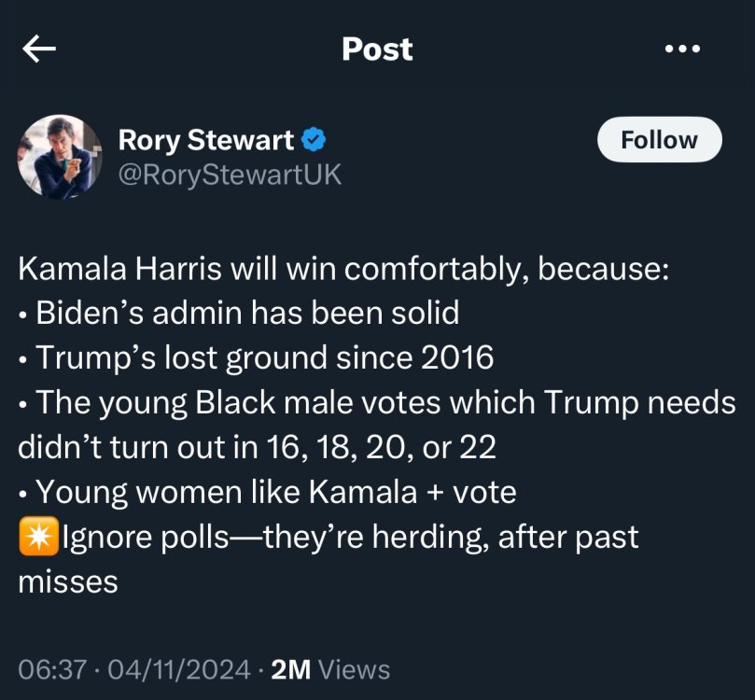
Task: Click the "Trump's lost ground since 2016" line
Action: point(264,357)
